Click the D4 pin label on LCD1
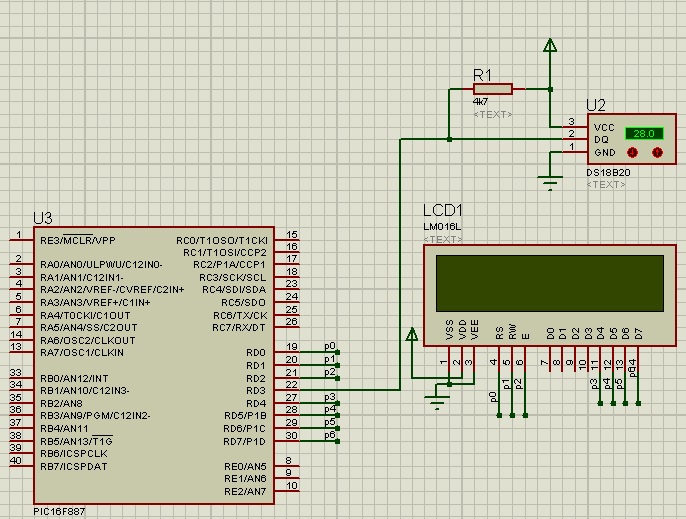The width and height of the screenshot is (686, 519). point(601,334)
